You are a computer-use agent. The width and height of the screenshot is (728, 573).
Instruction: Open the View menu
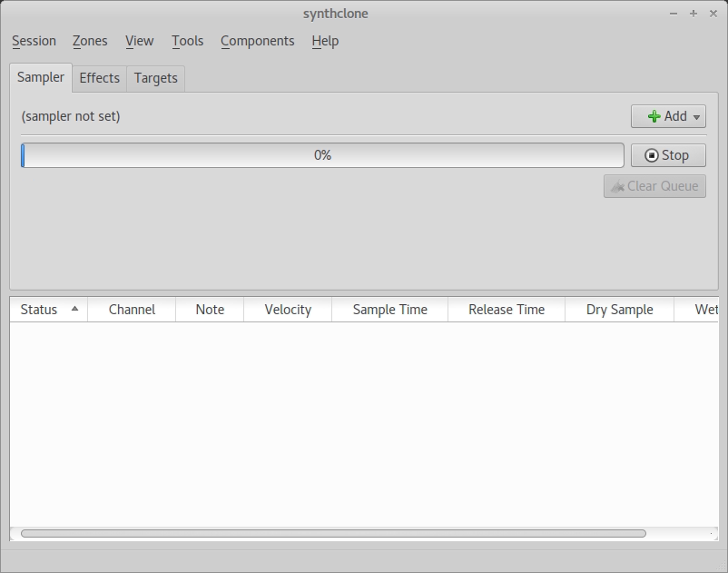(x=139, y=41)
